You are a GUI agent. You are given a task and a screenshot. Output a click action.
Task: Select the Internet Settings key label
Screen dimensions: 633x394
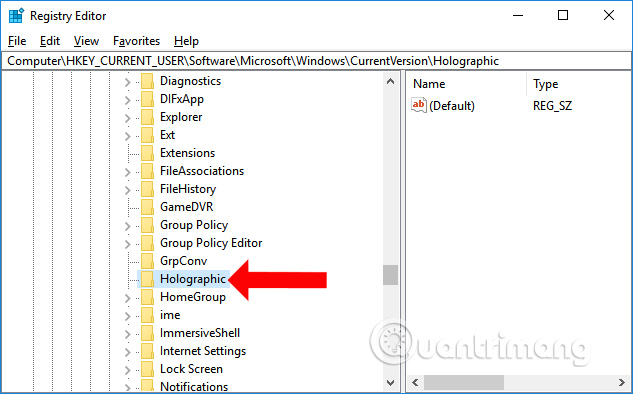203,351
